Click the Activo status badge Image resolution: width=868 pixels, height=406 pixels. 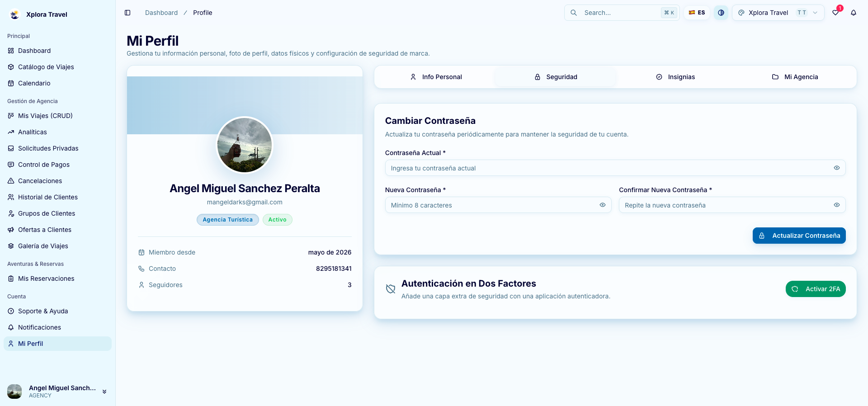click(278, 220)
